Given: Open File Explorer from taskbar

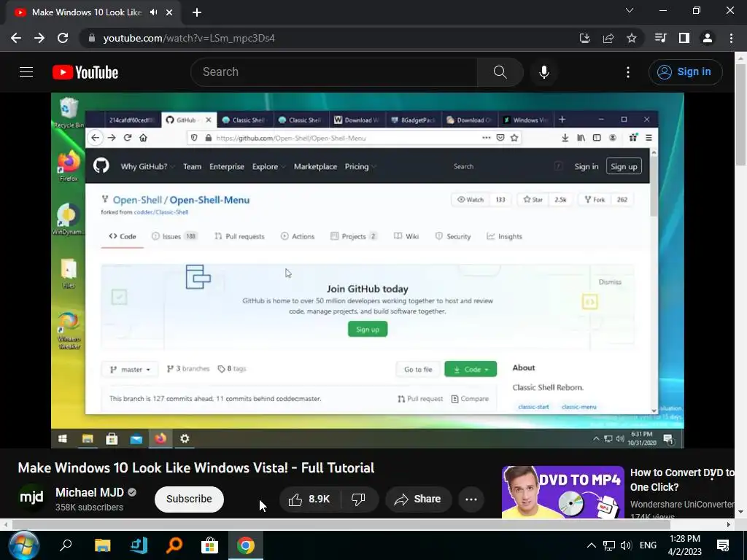Looking at the screenshot, I should pyautogui.click(x=102, y=545).
